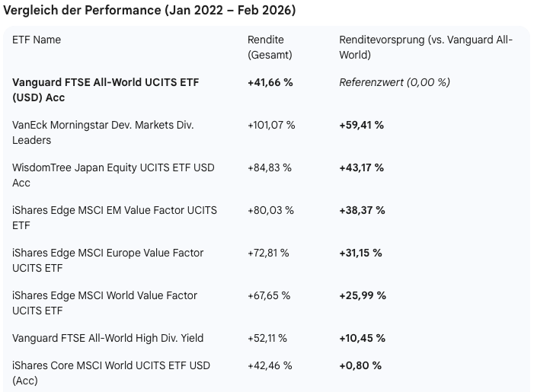The image size is (534, 392).
Task: Click the +41,66 % return value
Action: tap(270, 82)
